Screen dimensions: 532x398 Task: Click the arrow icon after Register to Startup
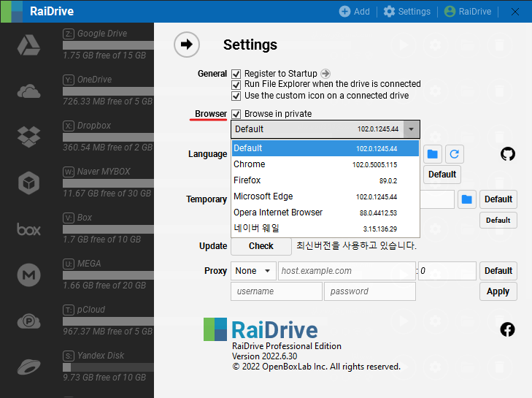(x=325, y=73)
